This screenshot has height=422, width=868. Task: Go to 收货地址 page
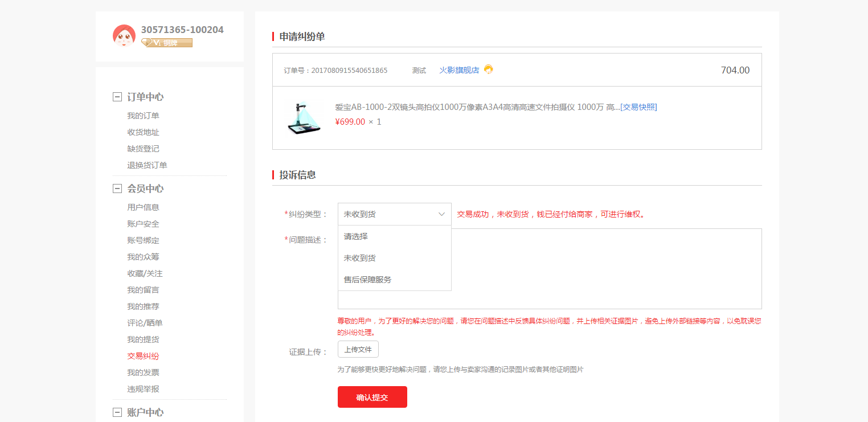pos(143,132)
